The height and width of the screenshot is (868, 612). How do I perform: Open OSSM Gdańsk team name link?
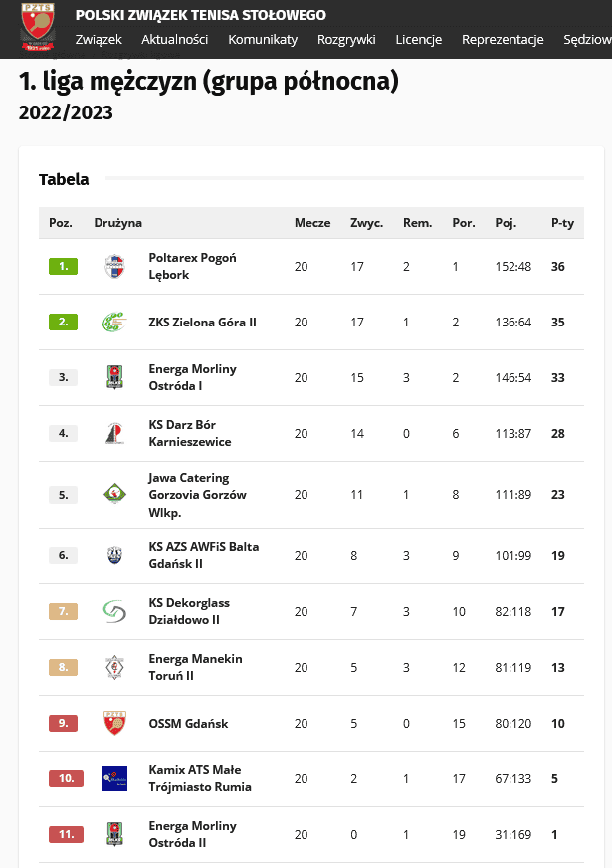[188, 724]
